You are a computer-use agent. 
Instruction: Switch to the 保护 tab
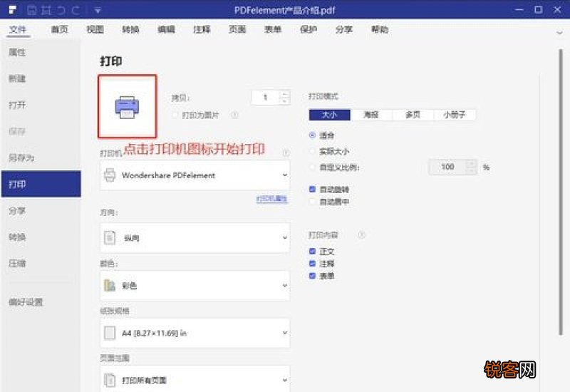[x=309, y=29]
